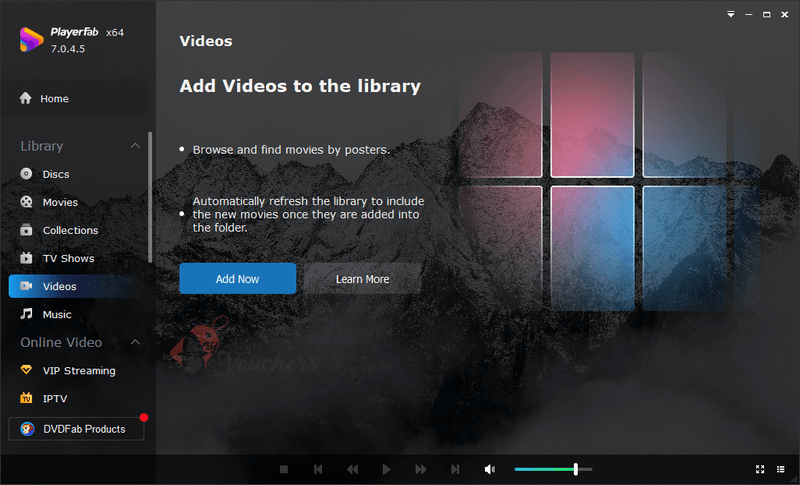Open the Home page
The height and width of the screenshot is (485, 800).
tap(74, 98)
